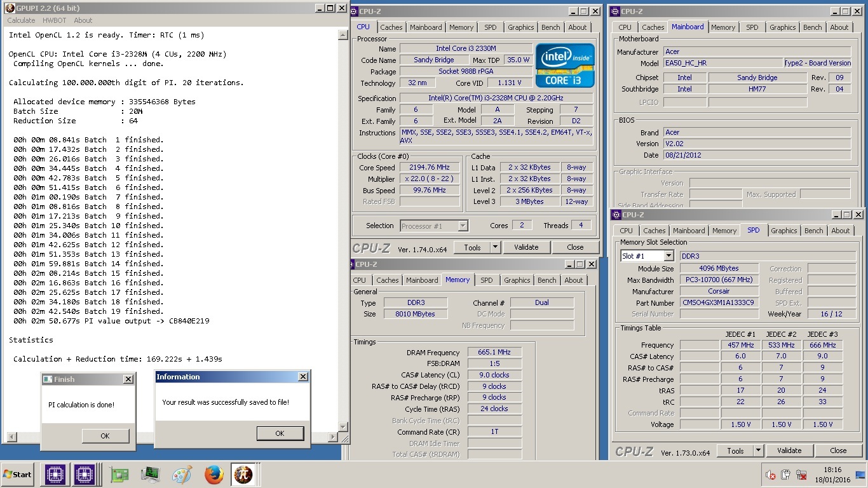Open the system monitor taskbar icon
868x488 pixels.
click(151, 475)
